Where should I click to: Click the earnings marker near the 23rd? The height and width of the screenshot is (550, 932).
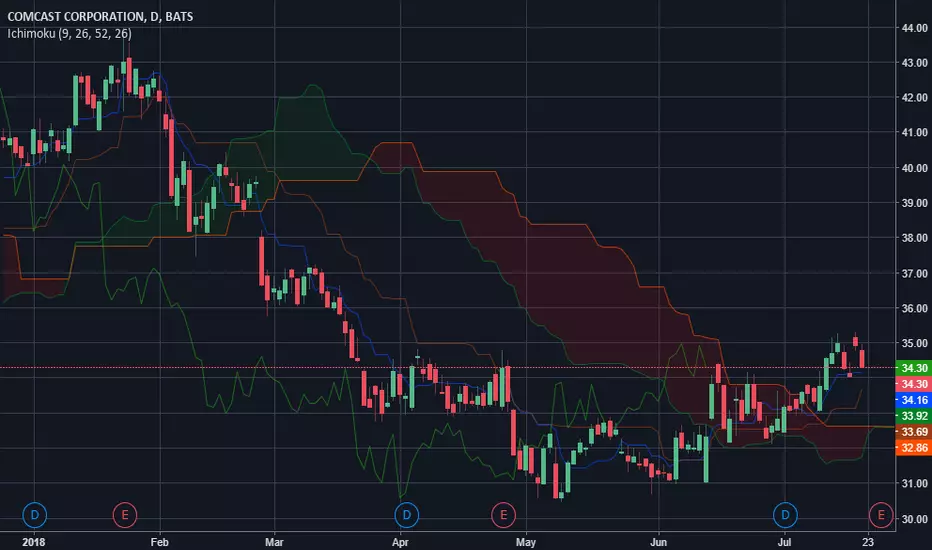[x=881, y=515]
